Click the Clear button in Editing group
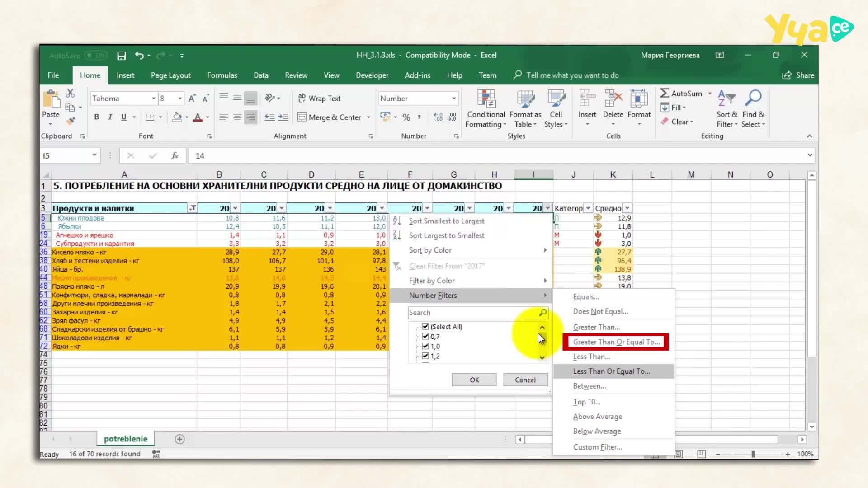Viewport: 868px width, 488px height. click(677, 122)
